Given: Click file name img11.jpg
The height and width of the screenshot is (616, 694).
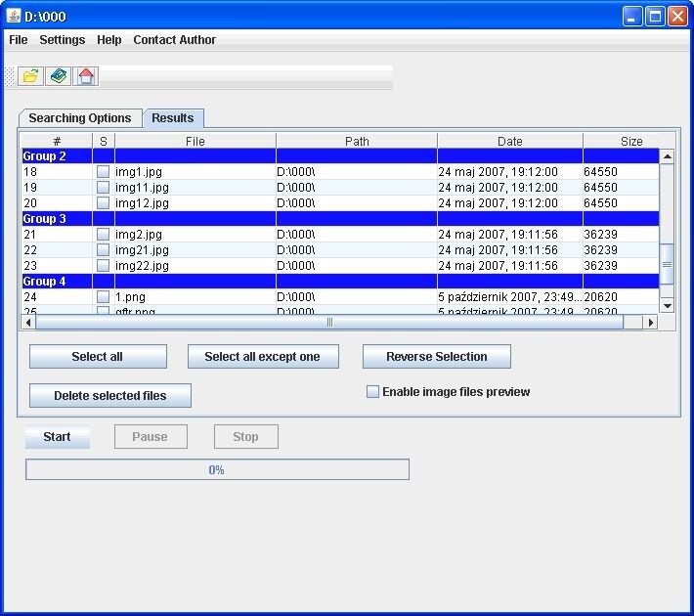Looking at the screenshot, I should pyautogui.click(x=142, y=188).
